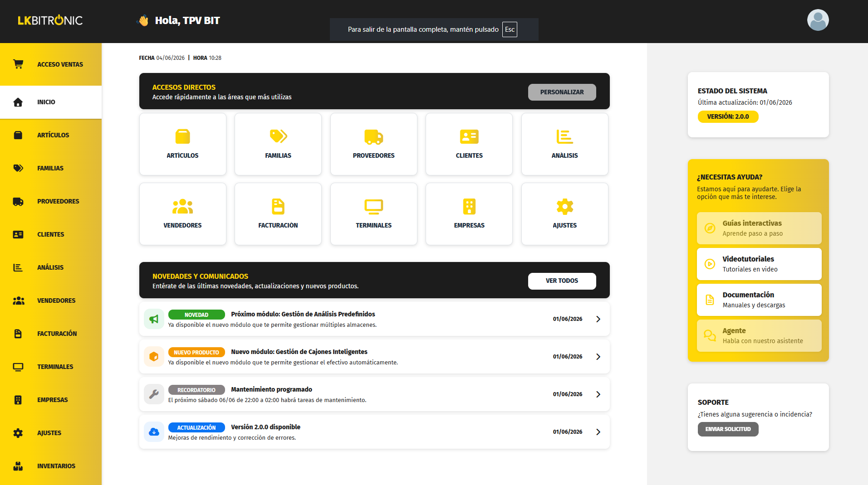Select Inicio in the sidebar menu

point(51,102)
